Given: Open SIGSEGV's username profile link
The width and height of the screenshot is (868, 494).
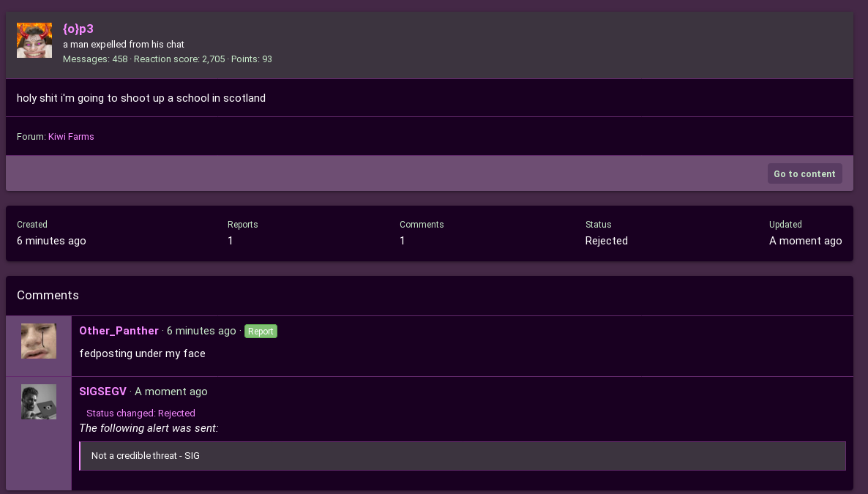Looking at the screenshot, I should point(102,392).
